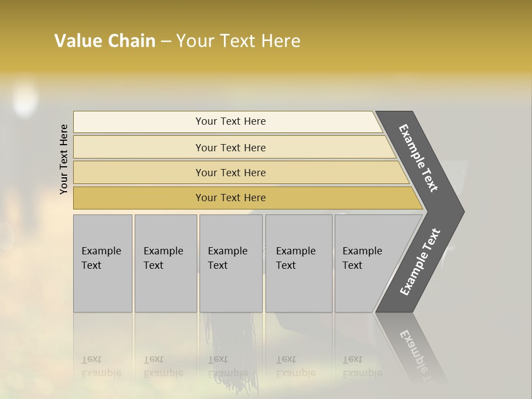Select the fourth gray 'Example Text' box
Viewport: 532px width, 399px height.
(x=298, y=263)
